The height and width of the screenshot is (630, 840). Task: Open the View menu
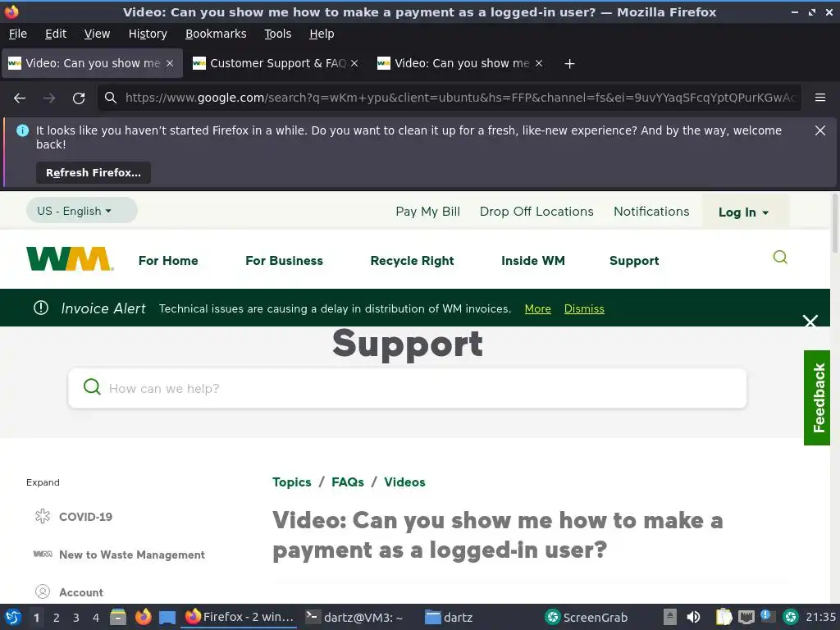pyautogui.click(x=97, y=34)
